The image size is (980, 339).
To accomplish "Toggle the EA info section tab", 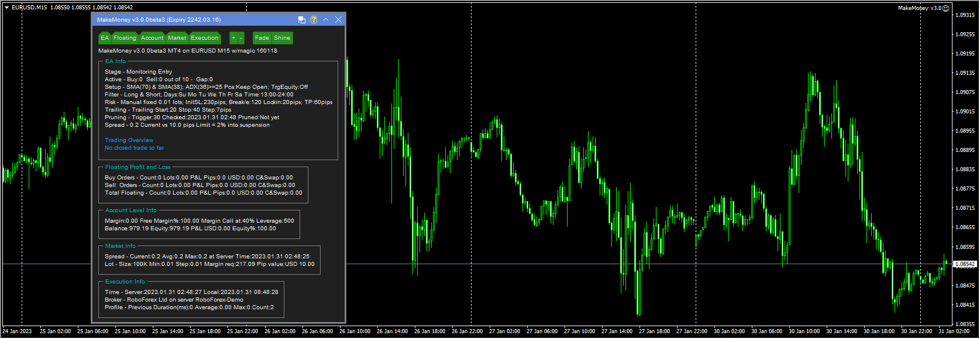I will coord(105,38).
